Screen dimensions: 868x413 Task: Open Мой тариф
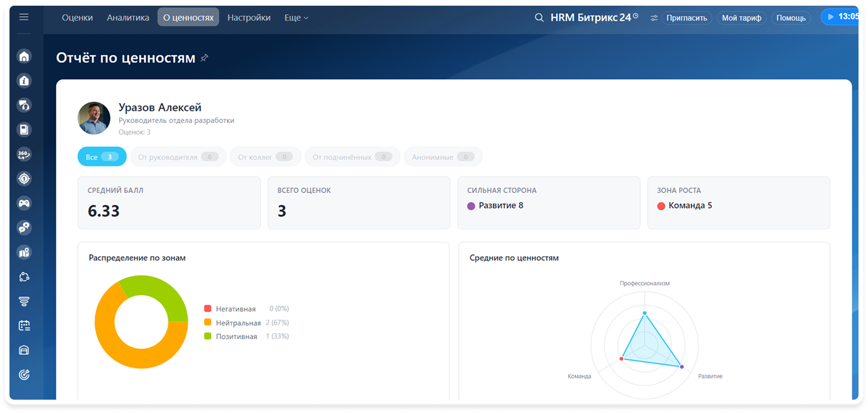coord(742,18)
